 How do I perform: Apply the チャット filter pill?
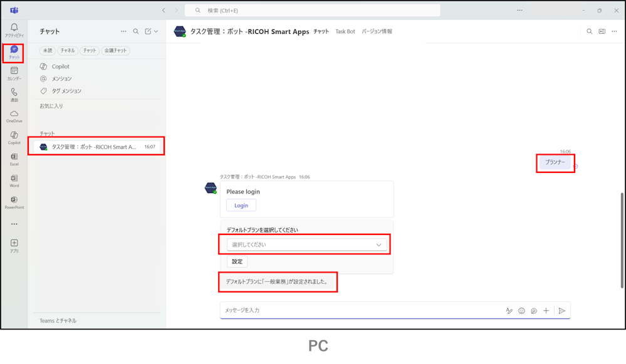90,51
